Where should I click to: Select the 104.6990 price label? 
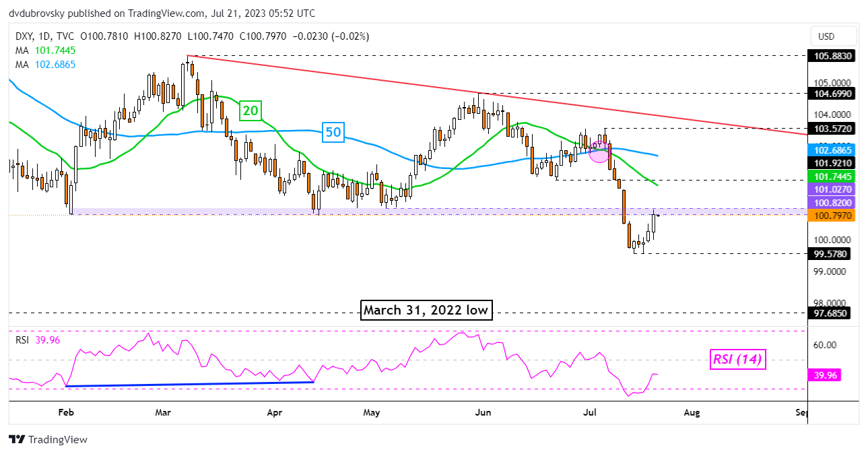832,93
